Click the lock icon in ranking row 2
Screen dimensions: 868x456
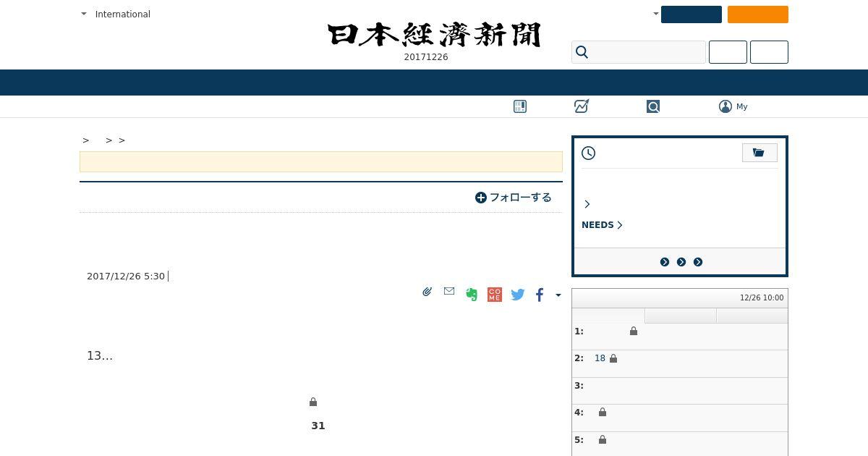613,358
